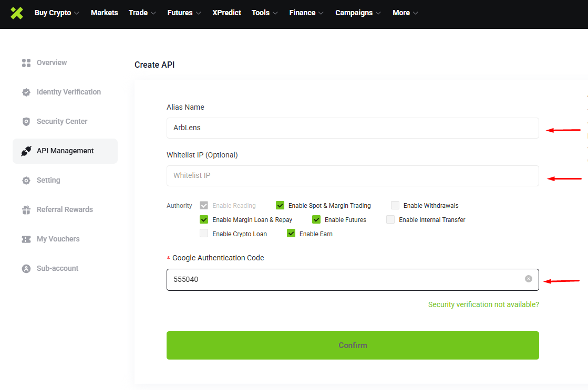Click 'Security verification not available?' link
The image size is (588, 390).
[483, 304]
